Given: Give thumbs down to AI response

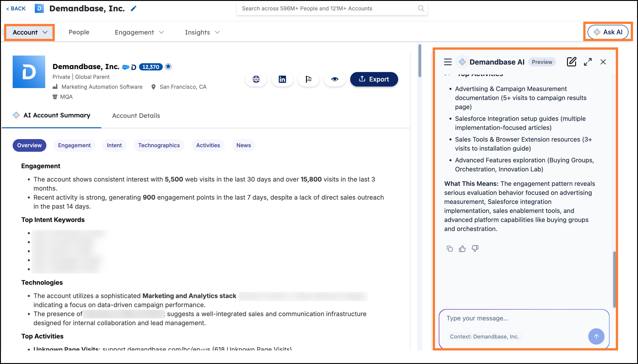Looking at the screenshot, I should [475, 248].
